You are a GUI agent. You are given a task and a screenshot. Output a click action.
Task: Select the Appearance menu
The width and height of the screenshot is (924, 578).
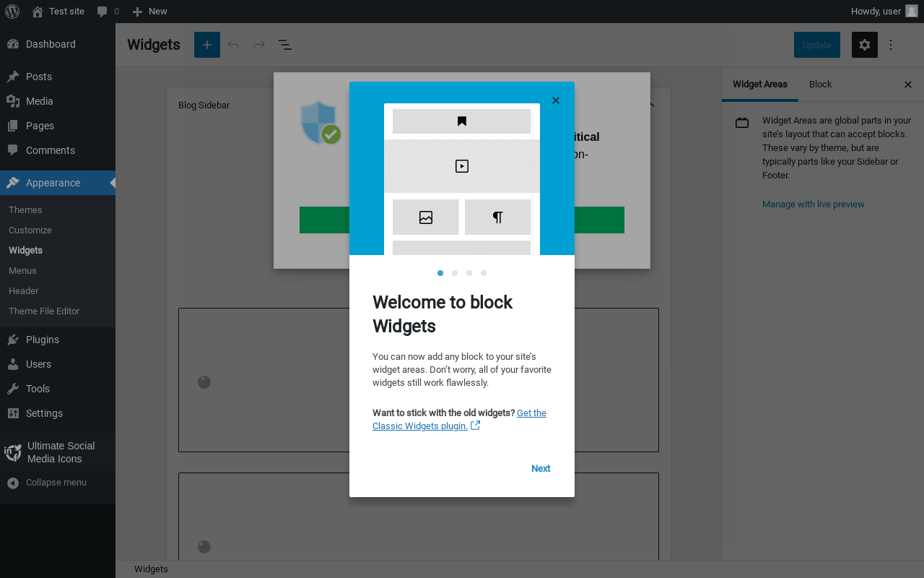tap(58, 183)
